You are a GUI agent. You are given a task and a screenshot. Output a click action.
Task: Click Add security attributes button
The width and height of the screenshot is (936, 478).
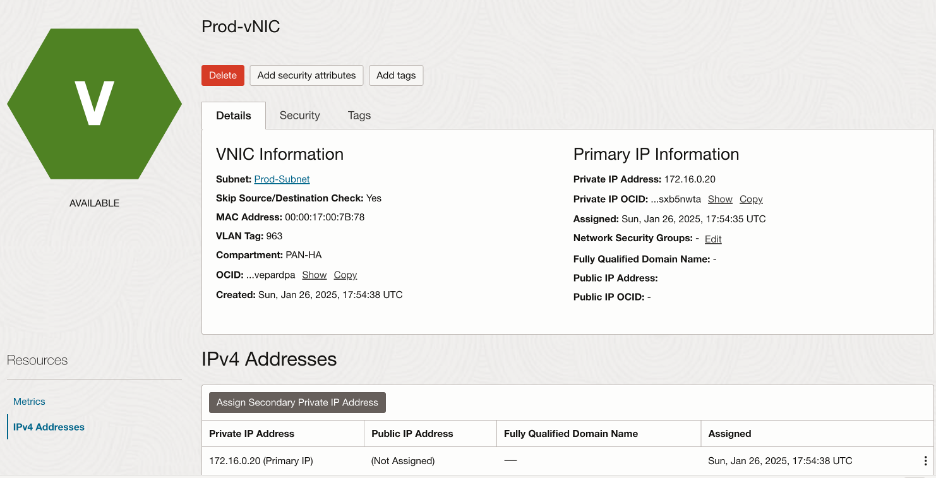(306, 75)
